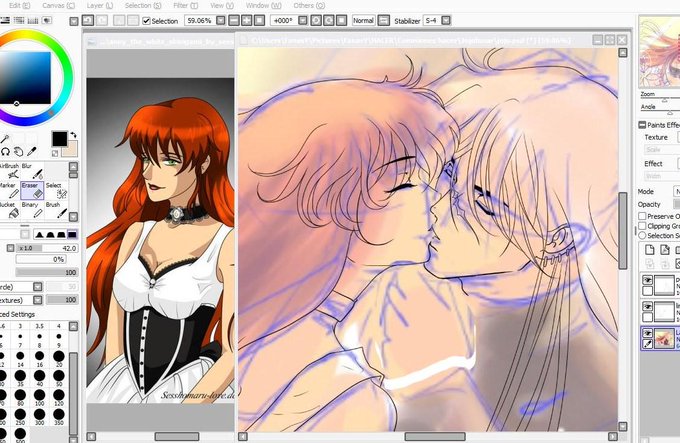Image resolution: width=680 pixels, height=443 pixels.
Task: Create a new layer icon
Action: [x=649, y=250]
